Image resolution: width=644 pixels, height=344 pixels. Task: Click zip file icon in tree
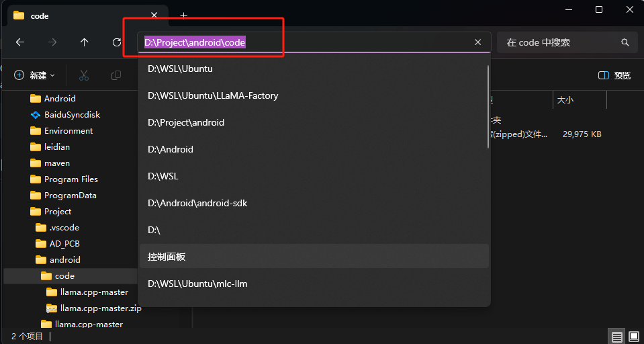point(51,308)
